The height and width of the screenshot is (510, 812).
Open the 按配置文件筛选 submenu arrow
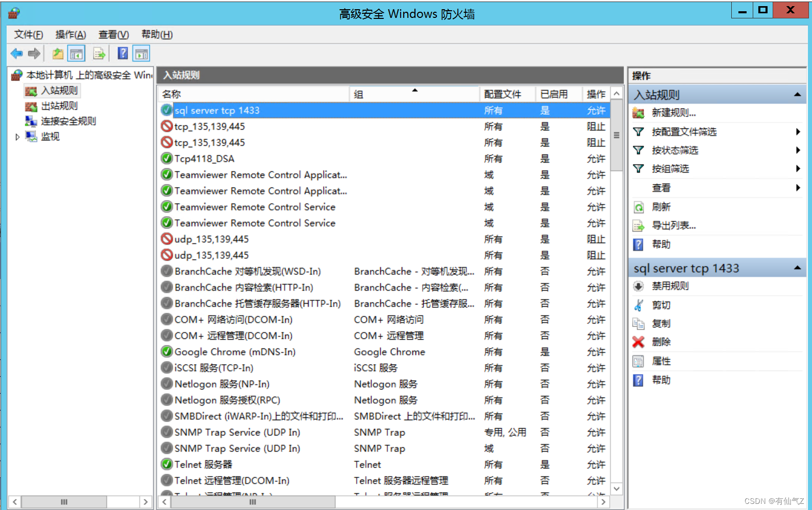coord(798,132)
